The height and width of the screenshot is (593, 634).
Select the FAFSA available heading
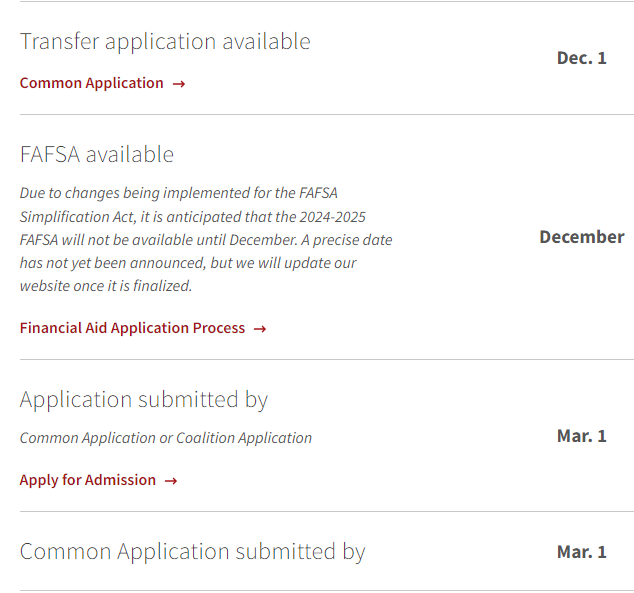click(97, 155)
